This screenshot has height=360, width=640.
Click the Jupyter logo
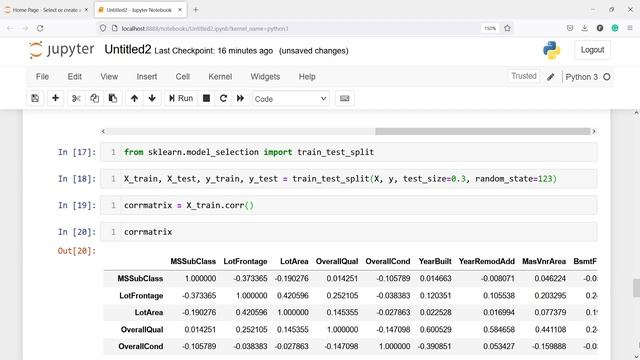coord(62,50)
